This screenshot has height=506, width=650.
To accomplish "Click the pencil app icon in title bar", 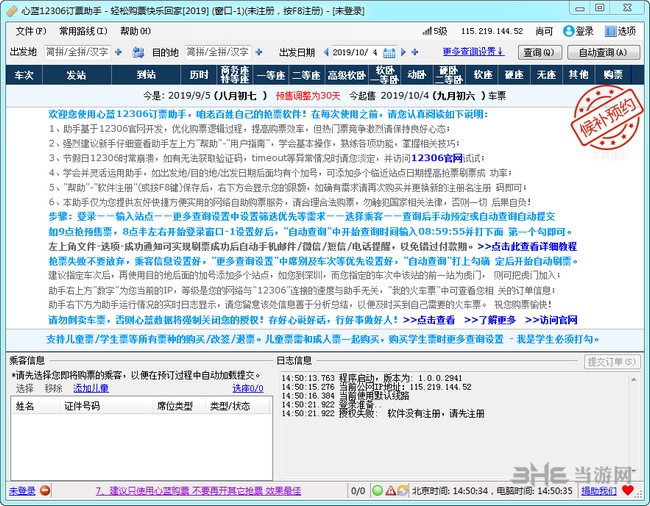I will (x=12, y=11).
